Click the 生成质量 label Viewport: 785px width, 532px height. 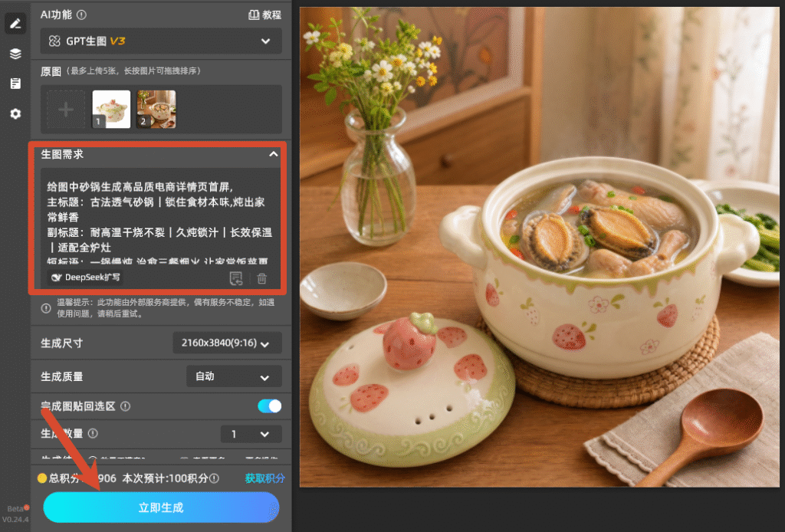click(61, 376)
